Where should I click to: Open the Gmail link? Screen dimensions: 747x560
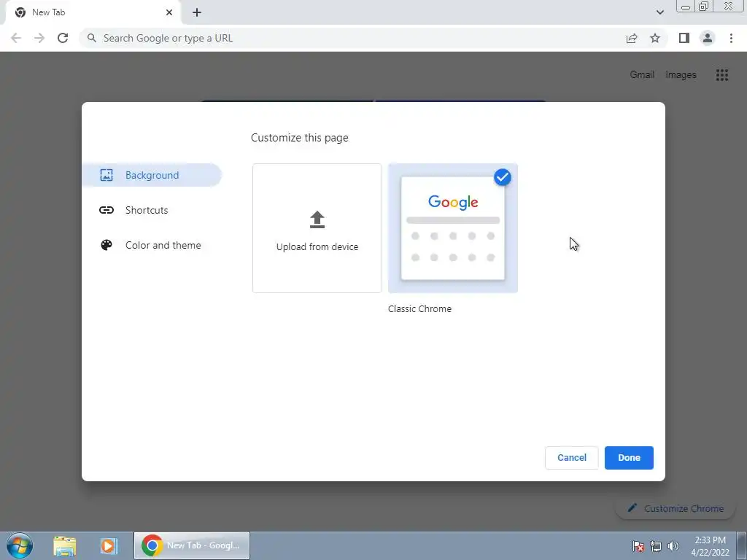[642, 75]
